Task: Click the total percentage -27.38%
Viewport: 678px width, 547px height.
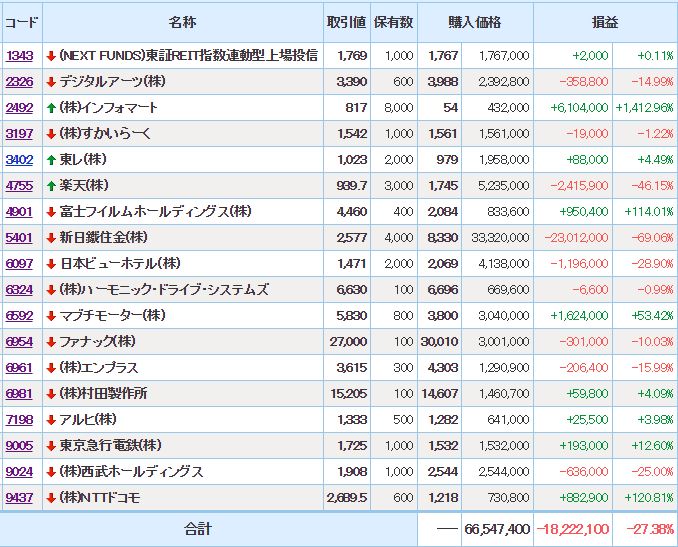Action: pyautogui.click(x=650, y=529)
